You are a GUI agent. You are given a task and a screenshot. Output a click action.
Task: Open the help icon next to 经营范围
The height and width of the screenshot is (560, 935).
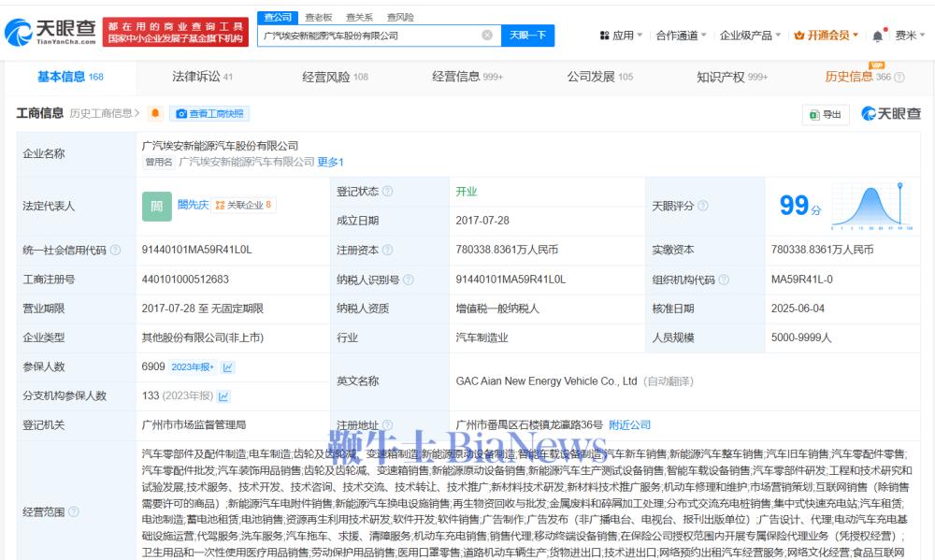73,511
